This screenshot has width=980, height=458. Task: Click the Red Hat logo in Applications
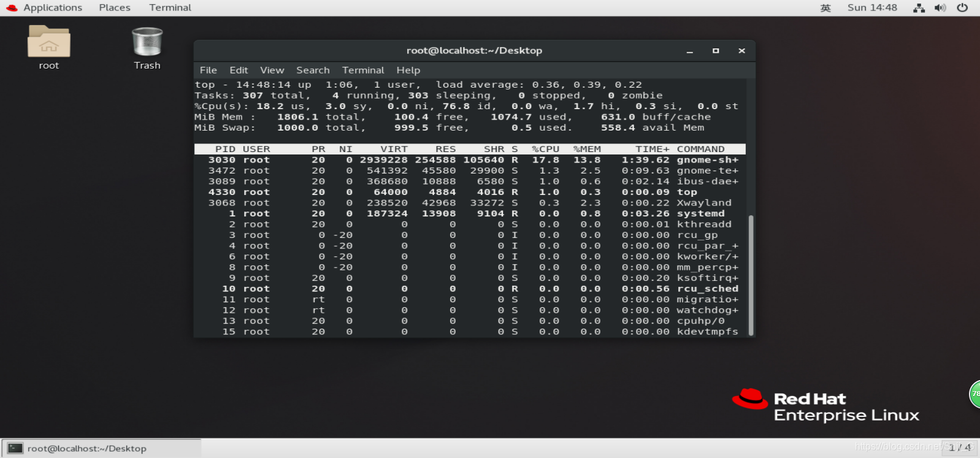(x=12, y=8)
